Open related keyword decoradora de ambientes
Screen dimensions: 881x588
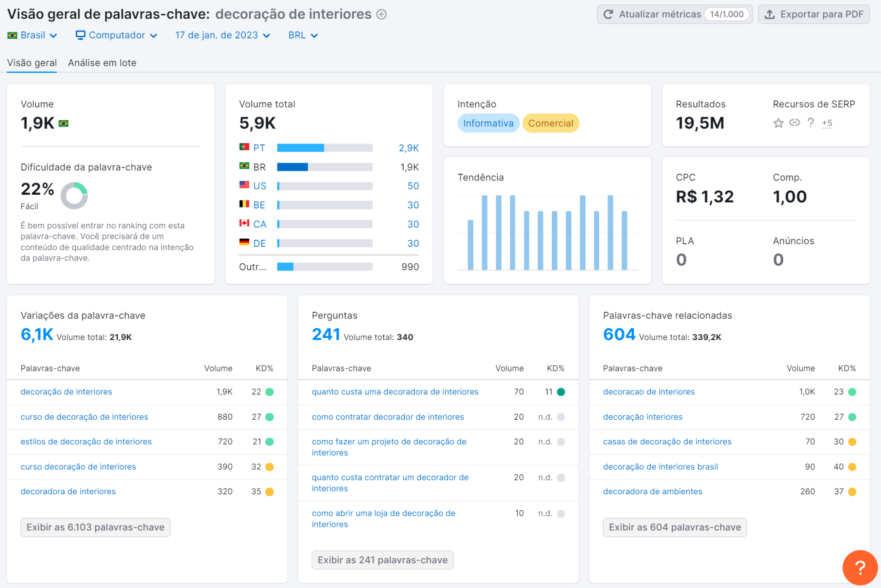point(652,491)
